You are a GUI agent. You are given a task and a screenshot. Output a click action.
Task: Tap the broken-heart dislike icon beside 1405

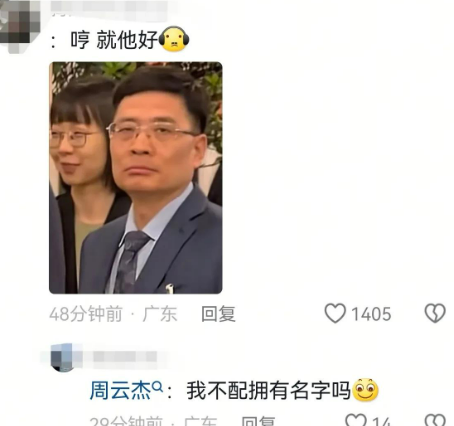[435, 313]
